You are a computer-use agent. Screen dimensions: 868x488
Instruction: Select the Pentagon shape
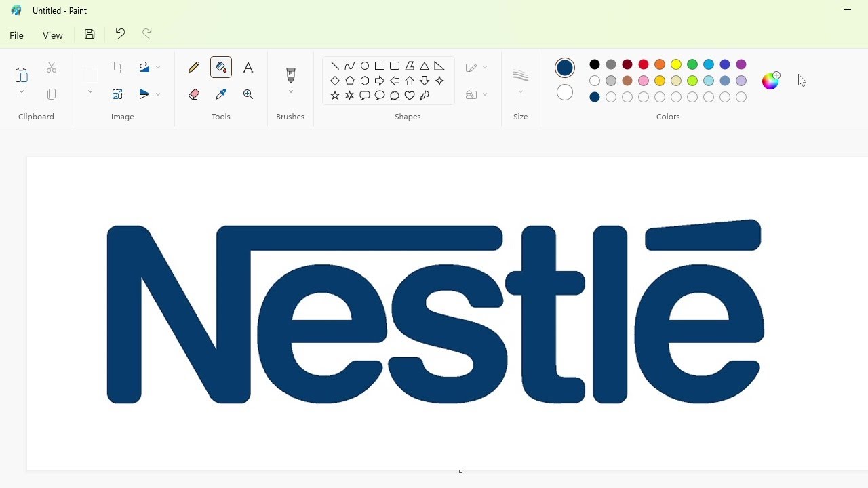tap(350, 81)
